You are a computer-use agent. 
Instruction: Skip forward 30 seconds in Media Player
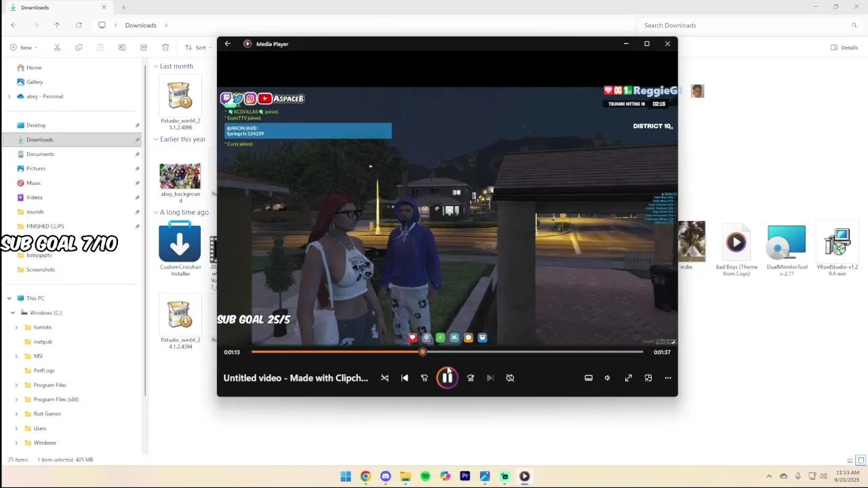tap(471, 378)
